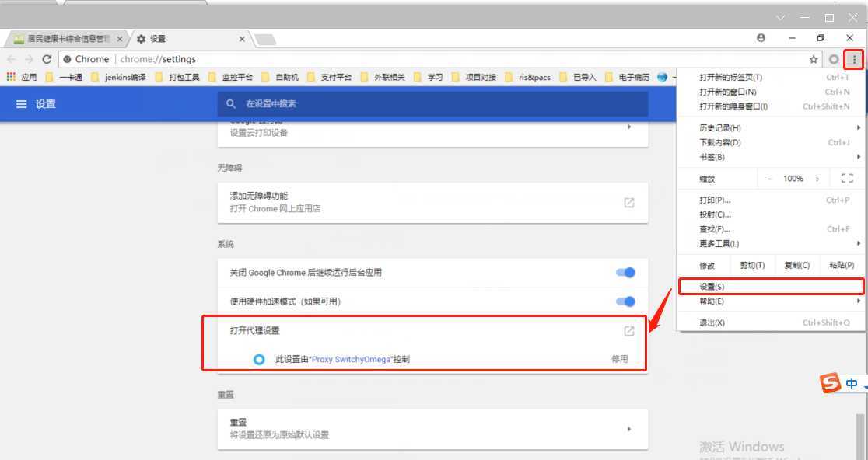The width and height of the screenshot is (868, 460).
Task: Open the hamburger menu beside 设置
Action: (22, 104)
